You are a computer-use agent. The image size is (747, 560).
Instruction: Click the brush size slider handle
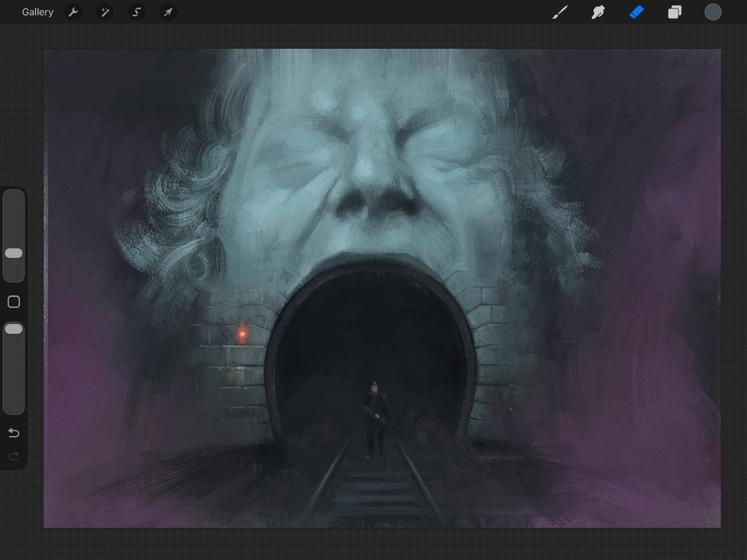click(x=14, y=253)
